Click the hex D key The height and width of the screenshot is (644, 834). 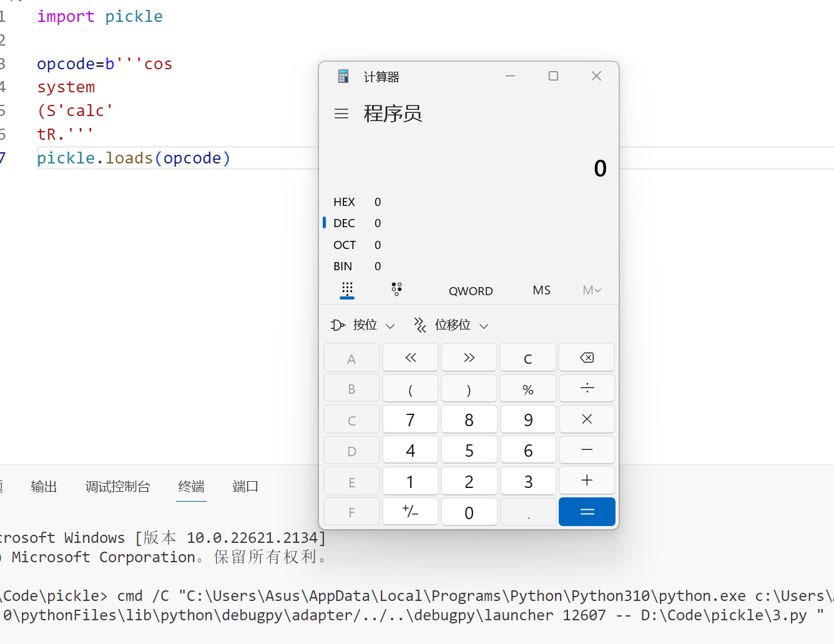[x=351, y=450]
